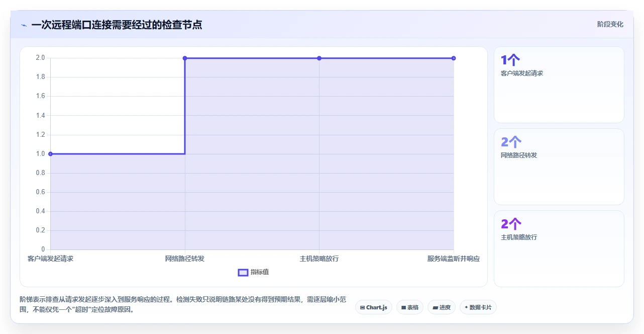Select the 数据卡片 tag button

tap(478, 307)
